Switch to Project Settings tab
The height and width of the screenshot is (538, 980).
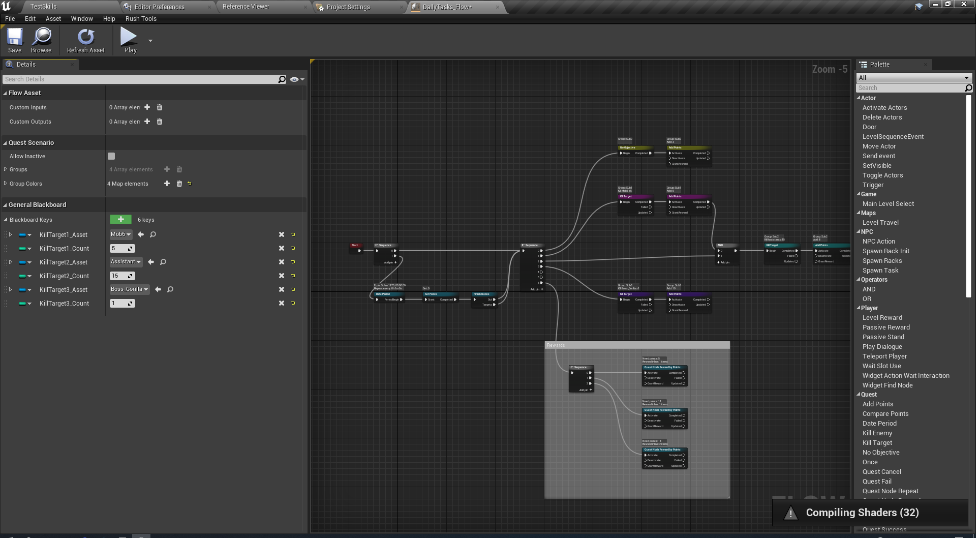click(348, 7)
